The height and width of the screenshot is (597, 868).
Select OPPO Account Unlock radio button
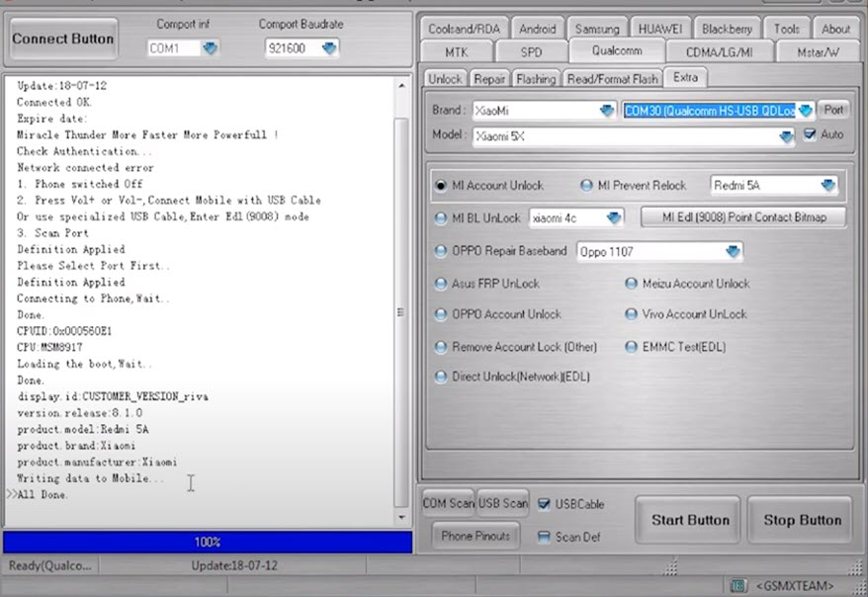pos(441,314)
